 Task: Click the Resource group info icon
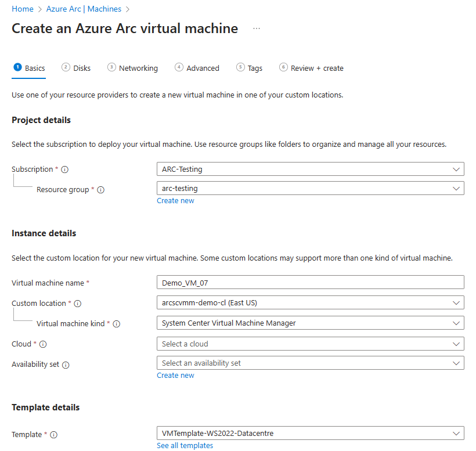(100, 190)
